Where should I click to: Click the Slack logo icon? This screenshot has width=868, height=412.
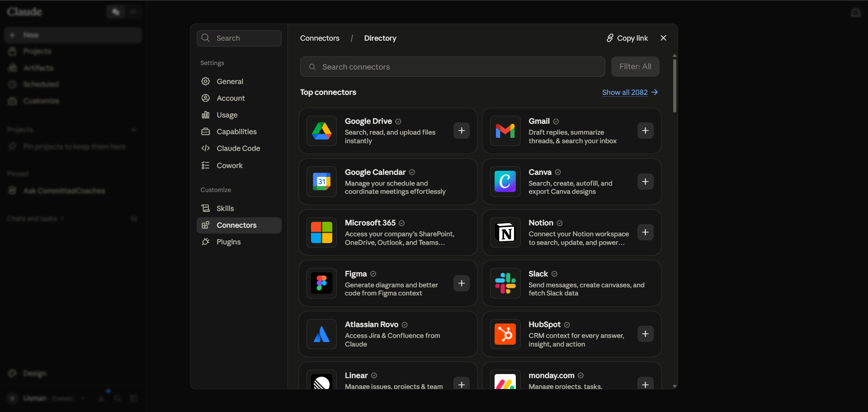(x=505, y=283)
